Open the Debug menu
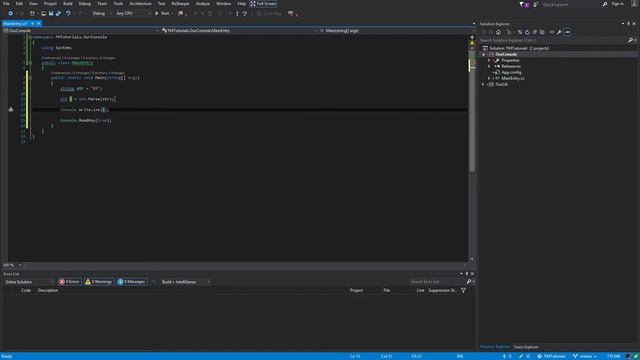 [84, 4]
